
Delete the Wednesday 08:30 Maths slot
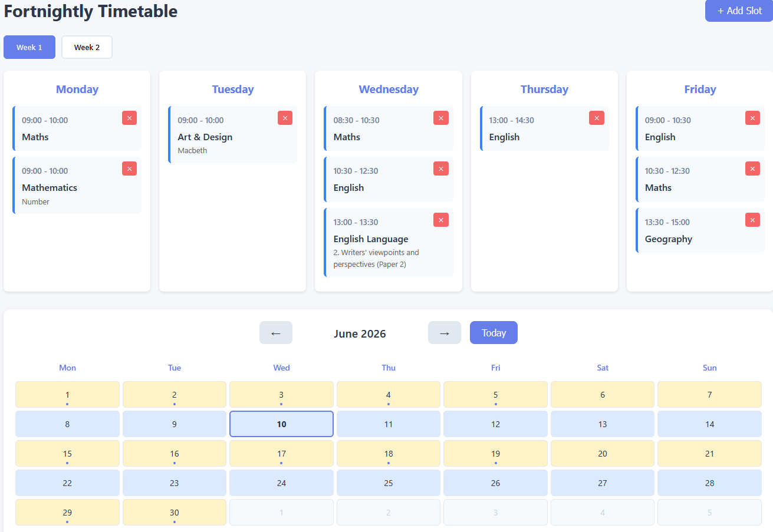pyautogui.click(x=440, y=118)
